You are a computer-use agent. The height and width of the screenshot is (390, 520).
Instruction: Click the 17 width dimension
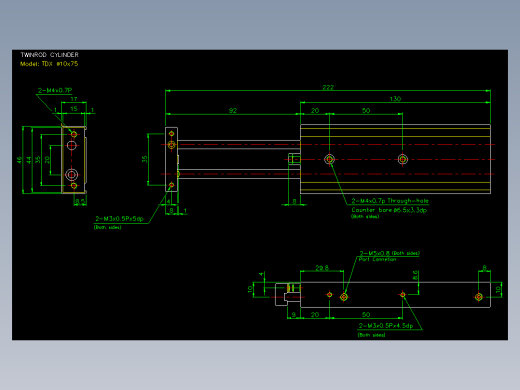click(x=74, y=99)
